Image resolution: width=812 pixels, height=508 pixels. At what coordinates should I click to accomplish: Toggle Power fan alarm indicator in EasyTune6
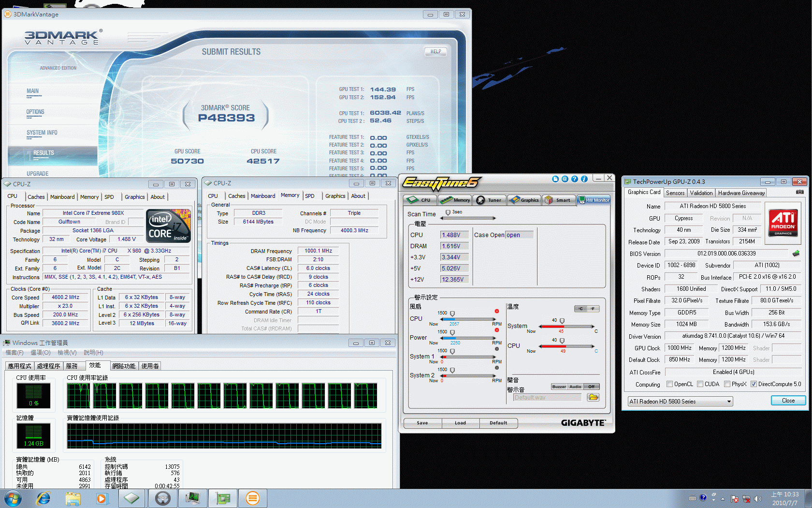point(496,330)
